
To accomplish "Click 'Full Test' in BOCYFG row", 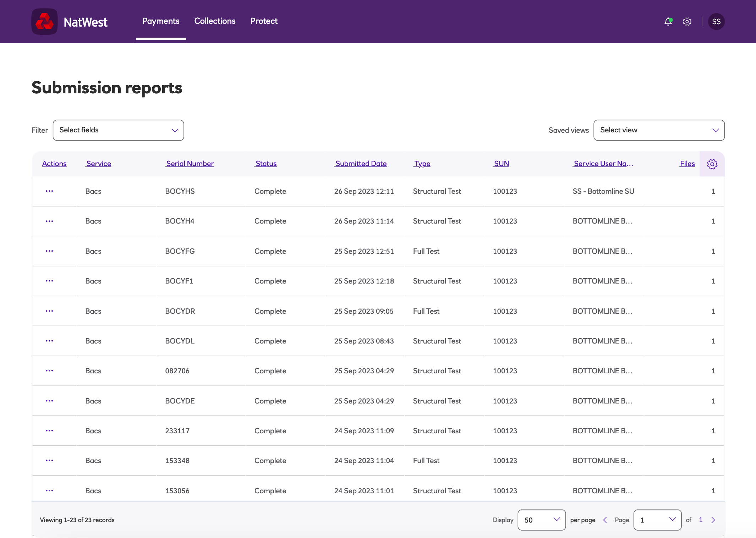I will (426, 251).
